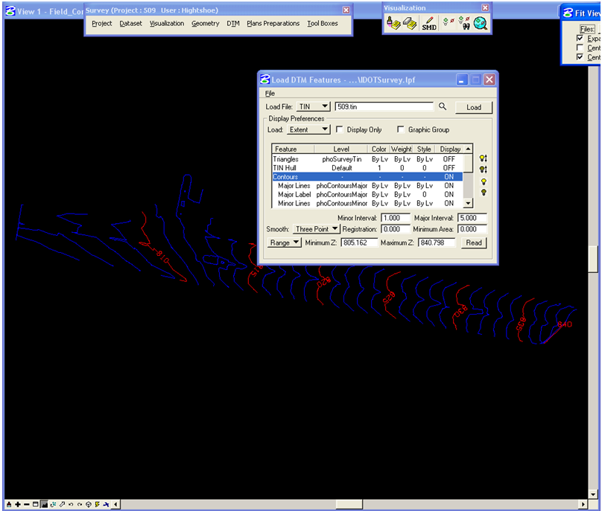This screenshot has height=511, width=602.
Task: Open the Load File TIN type dropdown
Action: 314,106
